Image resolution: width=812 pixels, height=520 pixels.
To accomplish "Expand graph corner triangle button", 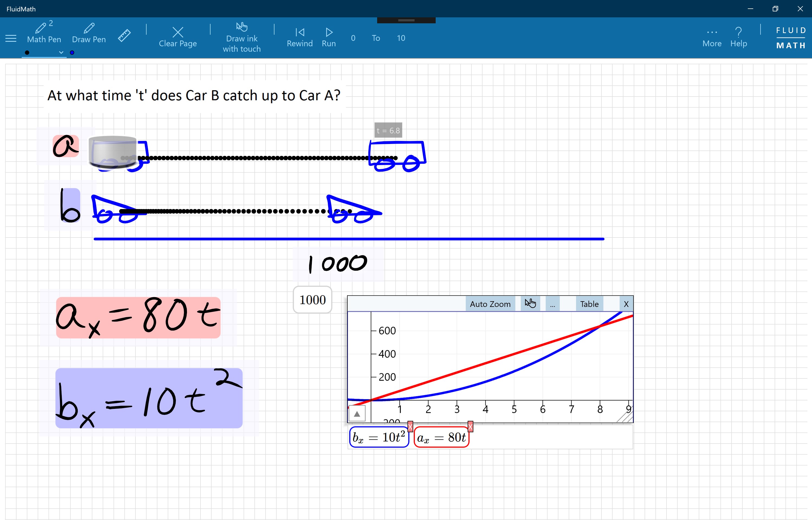I will point(357,414).
